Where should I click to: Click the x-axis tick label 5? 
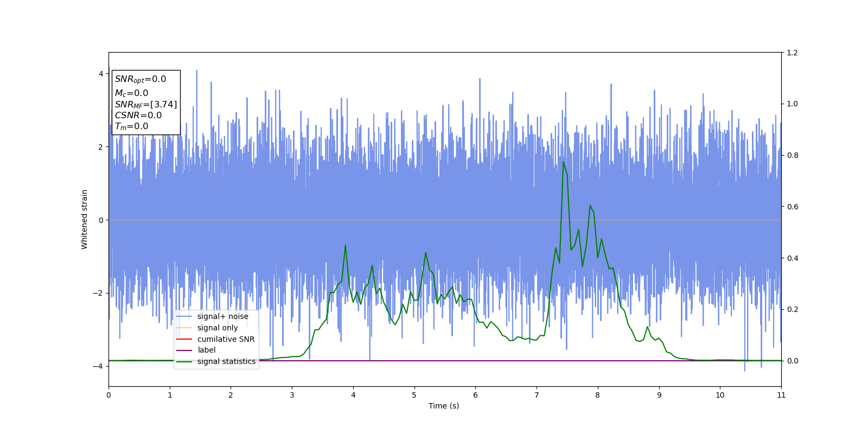click(x=414, y=395)
